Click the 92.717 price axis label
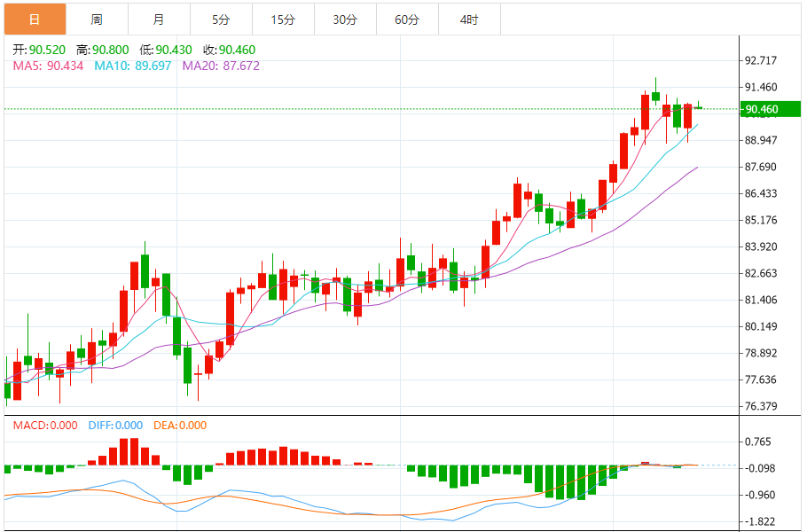The width and height of the screenshot is (807, 532). pos(761,60)
